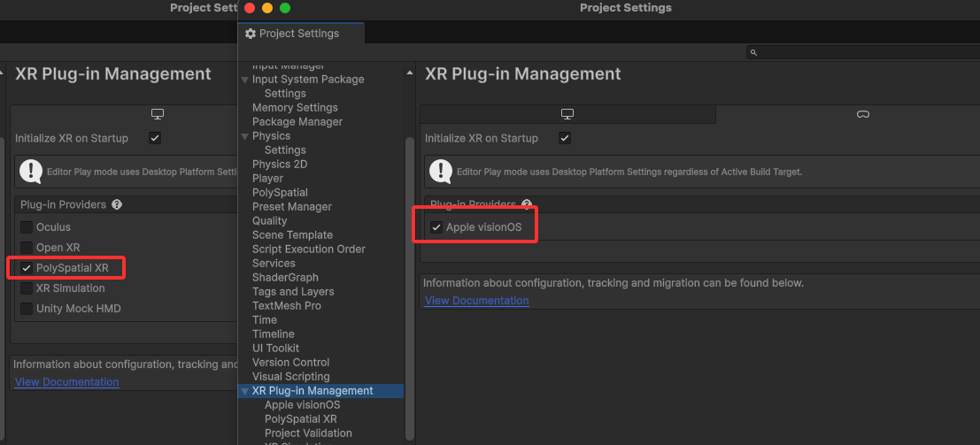
Task: Click the warning icon in the right window's Editor Play mode note
Action: (x=441, y=172)
